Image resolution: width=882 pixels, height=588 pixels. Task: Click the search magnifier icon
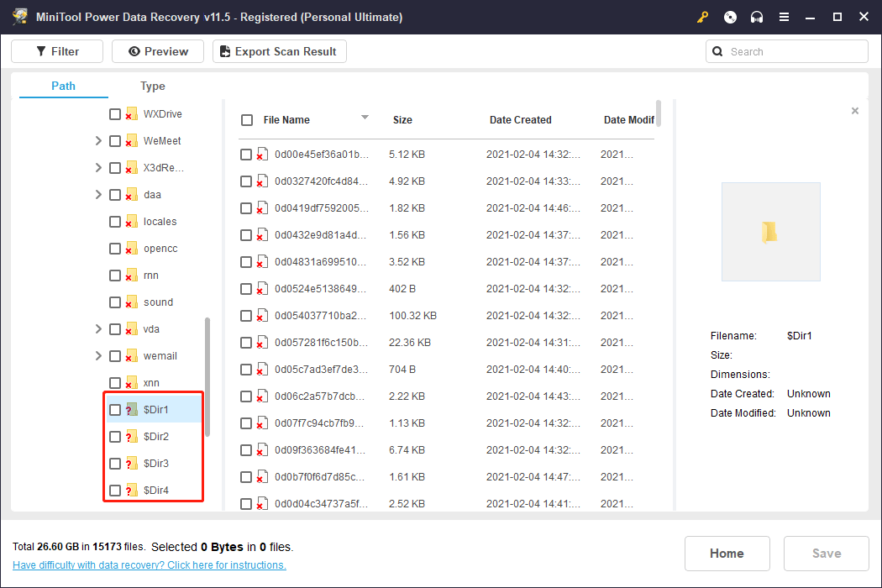(717, 52)
